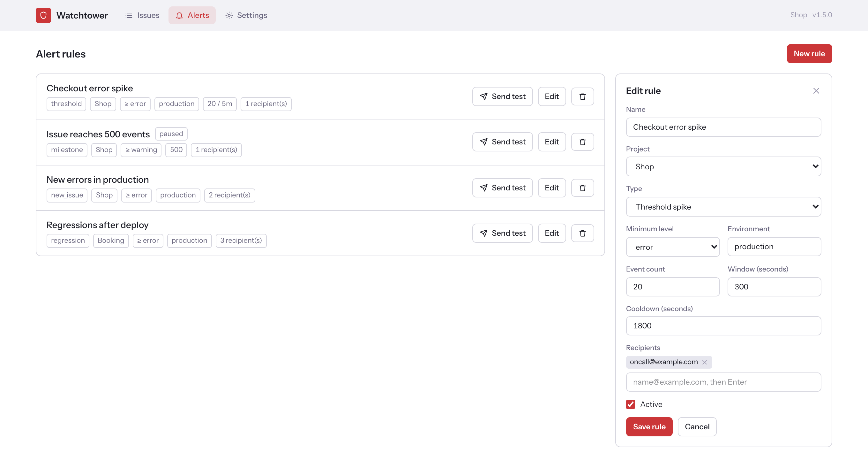Click the paused badge
Viewport: 868px width, 460px height.
(x=171, y=134)
